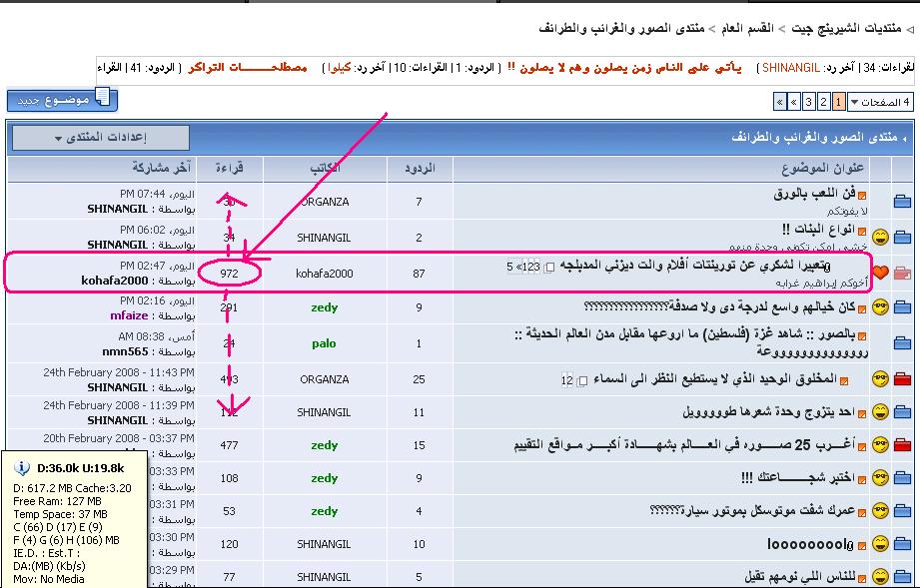920x588 pixels.
Task: Open the forum settings (إعدادات المنتدى) dropdown
Action: (x=100, y=137)
